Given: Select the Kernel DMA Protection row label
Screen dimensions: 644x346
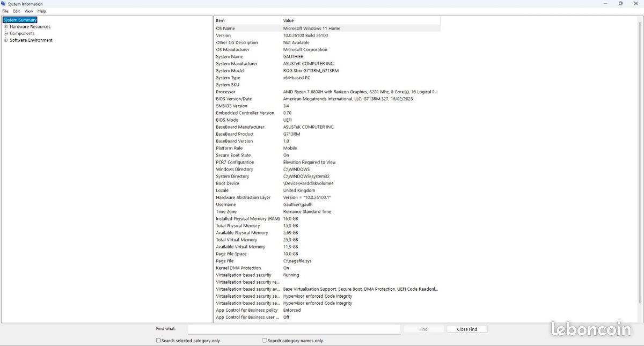Looking at the screenshot, I should (x=238, y=268).
